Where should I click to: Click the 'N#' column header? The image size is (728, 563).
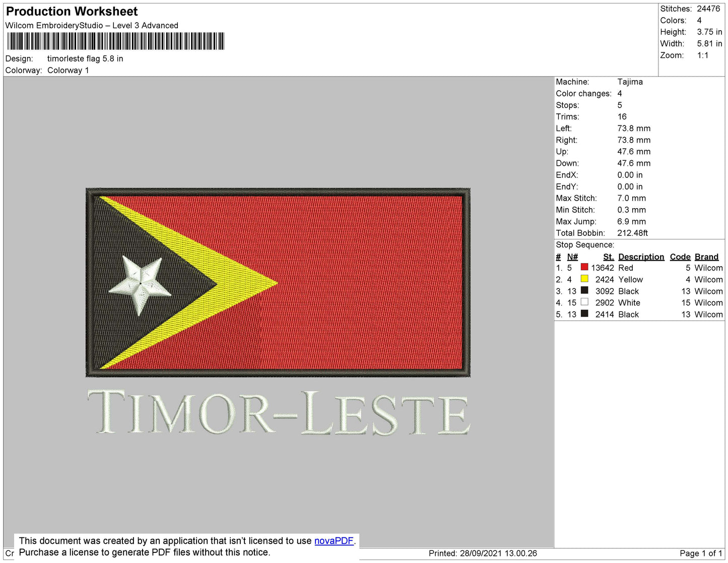click(x=572, y=257)
